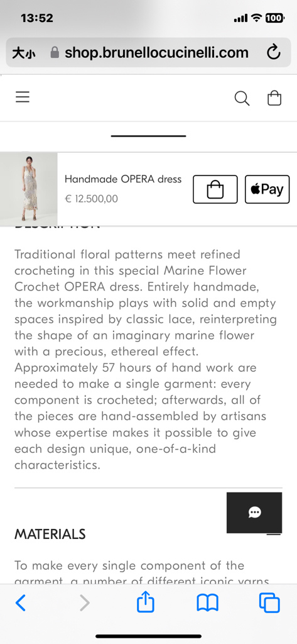Tap the OPERA dress thumbnail
Viewport: 297px width, 644px height.
point(29,189)
